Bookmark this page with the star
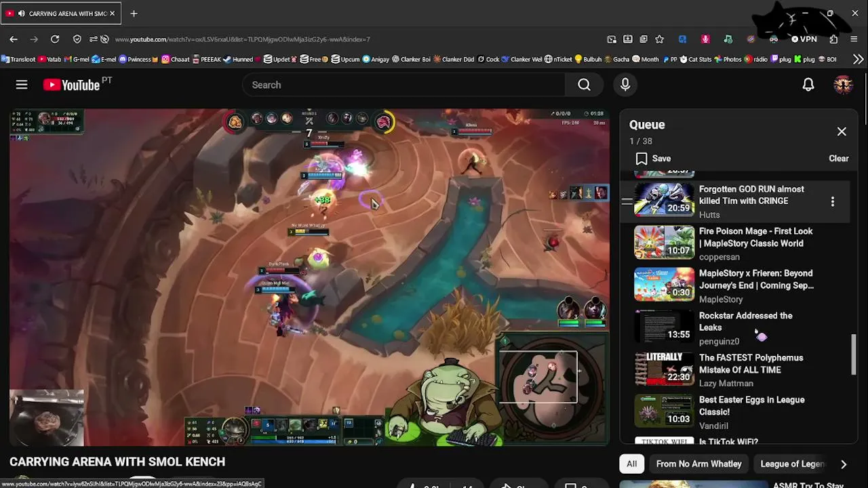 (659, 39)
